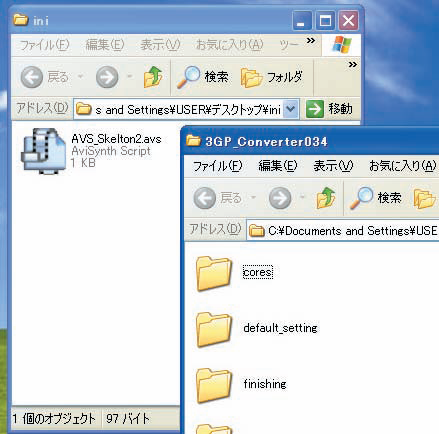Click the 移動 go button
Viewport: 439px width, 434px height.
click(x=329, y=109)
